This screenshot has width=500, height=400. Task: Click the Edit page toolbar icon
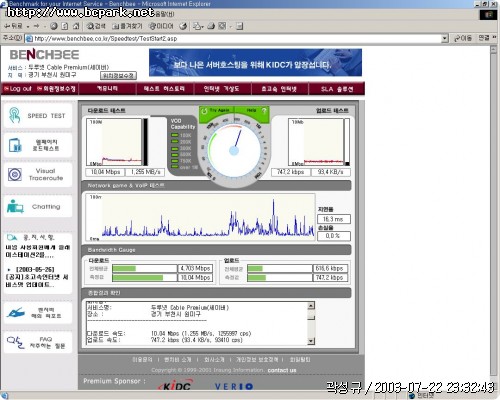[x=222, y=26]
